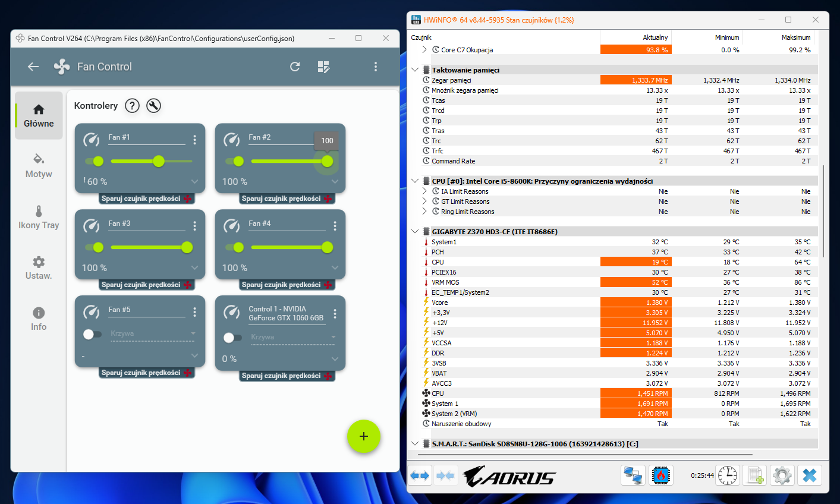Open the three-dot menu on Control 1 NVIDIA card
840x504 pixels.
pyautogui.click(x=335, y=313)
